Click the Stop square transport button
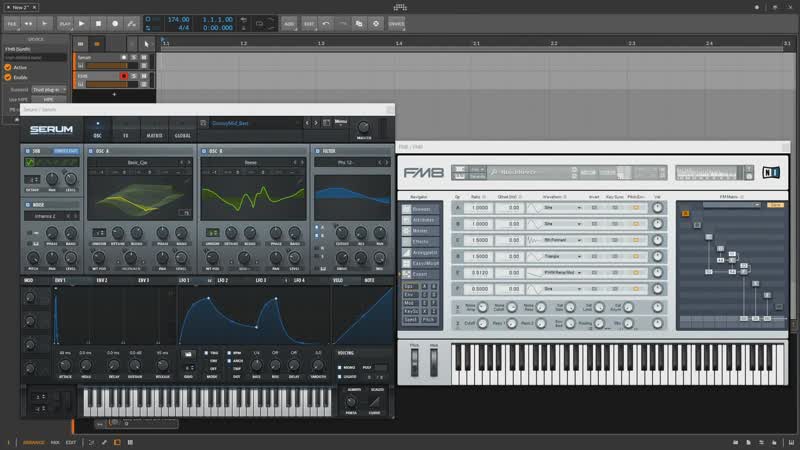 (98, 22)
